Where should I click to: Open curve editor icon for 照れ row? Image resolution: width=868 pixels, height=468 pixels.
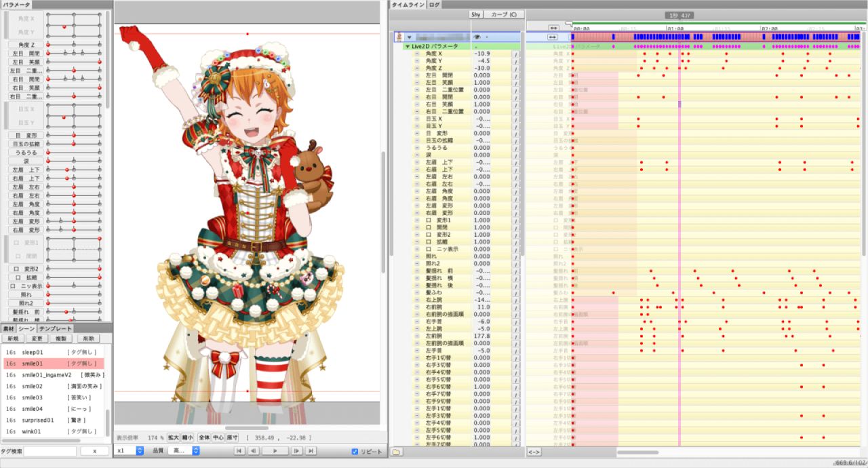515,256
